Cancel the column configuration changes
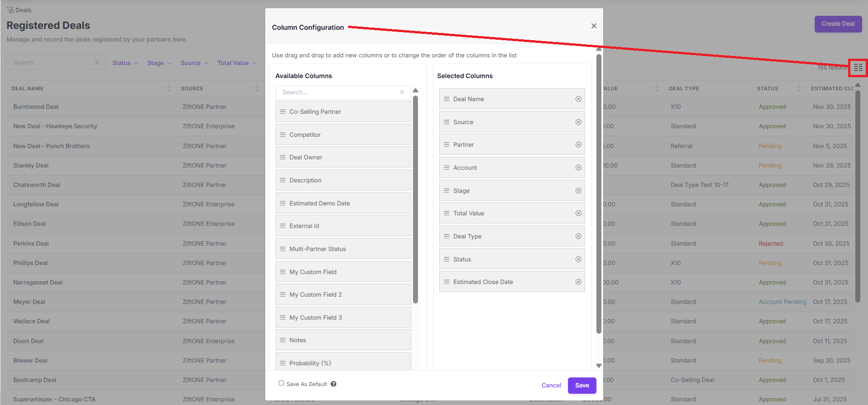The height and width of the screenshot is (405, 868). pyautogui.click(x=551, y=385)
